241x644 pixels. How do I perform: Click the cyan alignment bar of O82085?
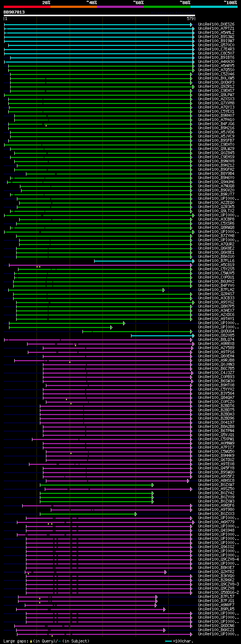[163, 336]
